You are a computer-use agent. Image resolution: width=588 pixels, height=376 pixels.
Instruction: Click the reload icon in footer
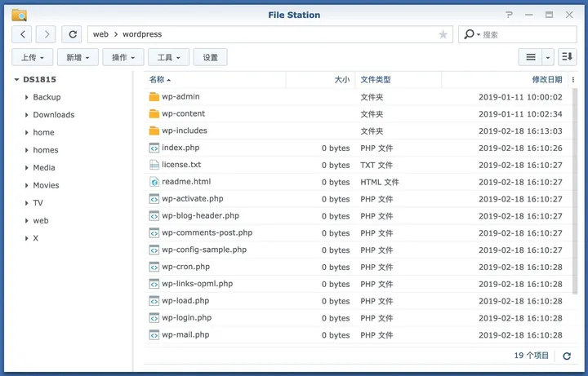[x=567, y=356]
